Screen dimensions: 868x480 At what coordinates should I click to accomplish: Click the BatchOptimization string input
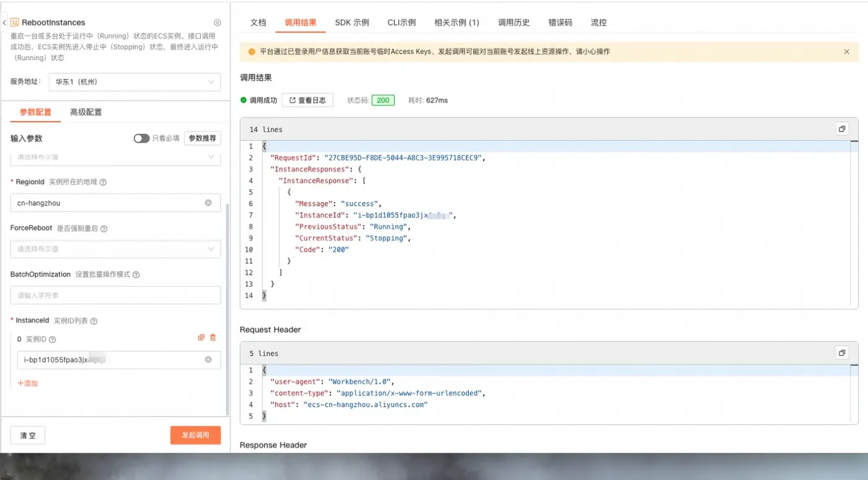(115, 295)
